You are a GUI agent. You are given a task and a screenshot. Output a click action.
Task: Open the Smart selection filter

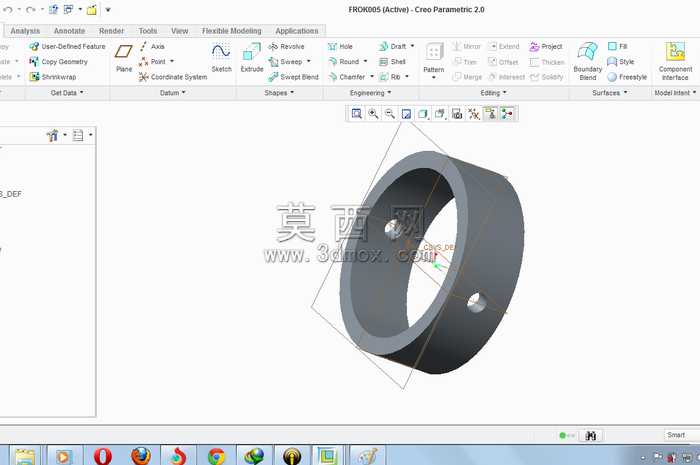[682, 435]
